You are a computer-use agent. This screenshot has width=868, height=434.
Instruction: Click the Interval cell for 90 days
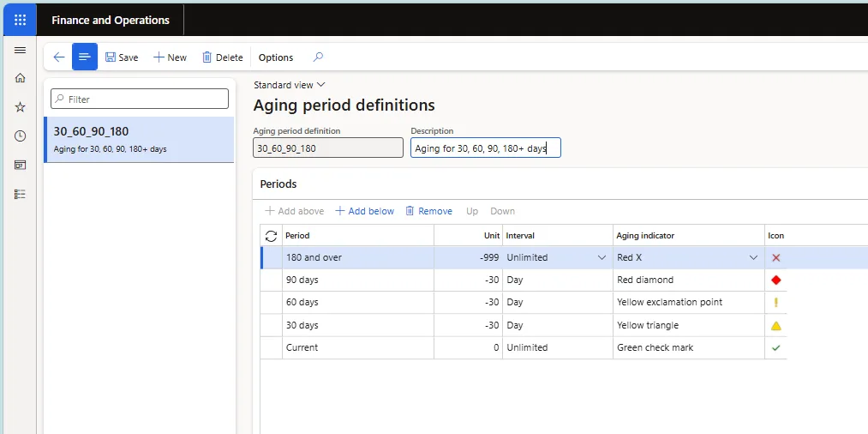558,280
